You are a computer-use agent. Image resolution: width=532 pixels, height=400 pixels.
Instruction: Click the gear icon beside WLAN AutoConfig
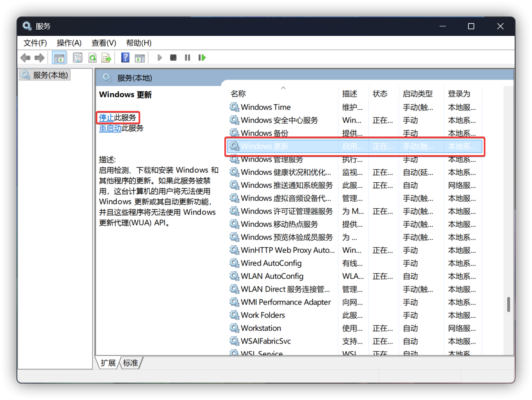(235, 276)
